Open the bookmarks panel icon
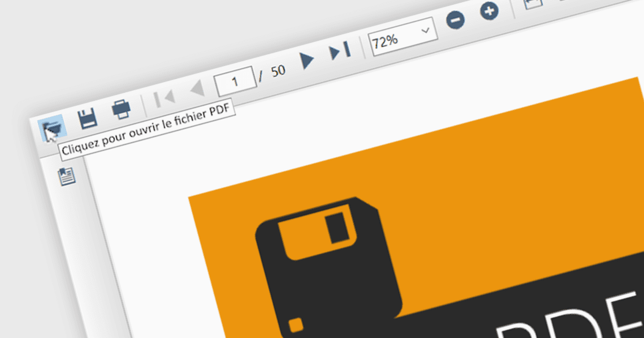 click(x=67, y=176)
